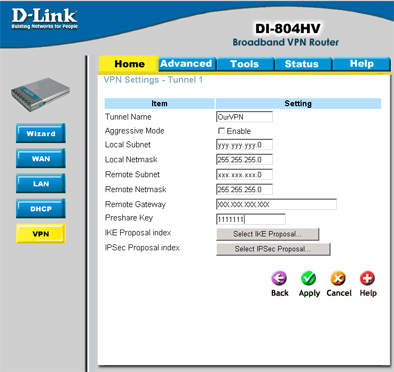
Task: Click the 'Tunnel Name' label
Action: tap(128, 117)
